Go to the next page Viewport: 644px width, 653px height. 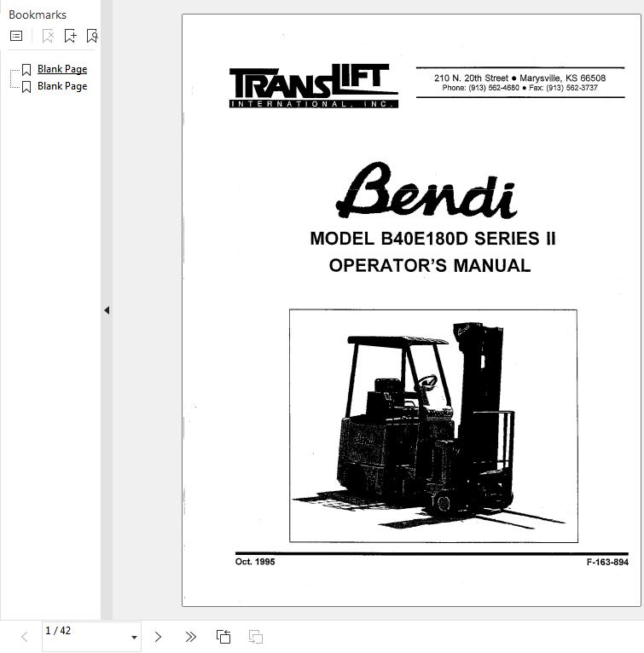[x=158, y=637]
